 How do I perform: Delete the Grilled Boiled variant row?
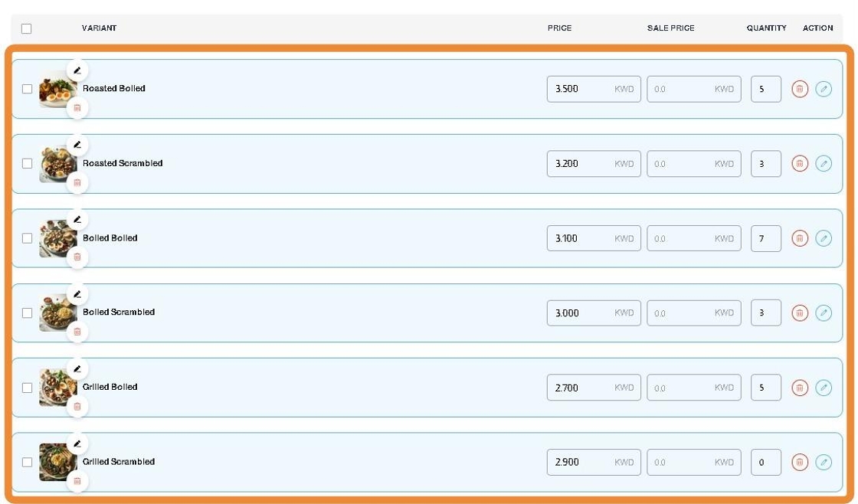pyautogui.click(x=800, y=388)
